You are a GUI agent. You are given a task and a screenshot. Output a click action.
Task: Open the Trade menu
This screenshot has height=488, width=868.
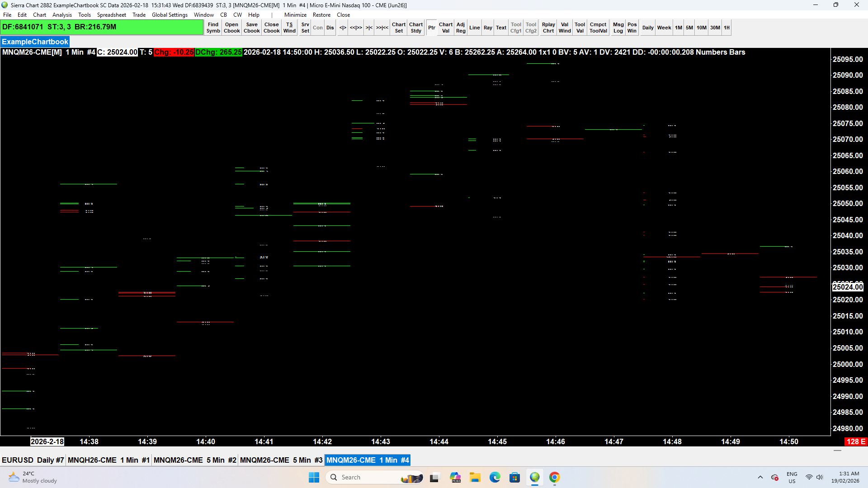click(x=139, y=15)
